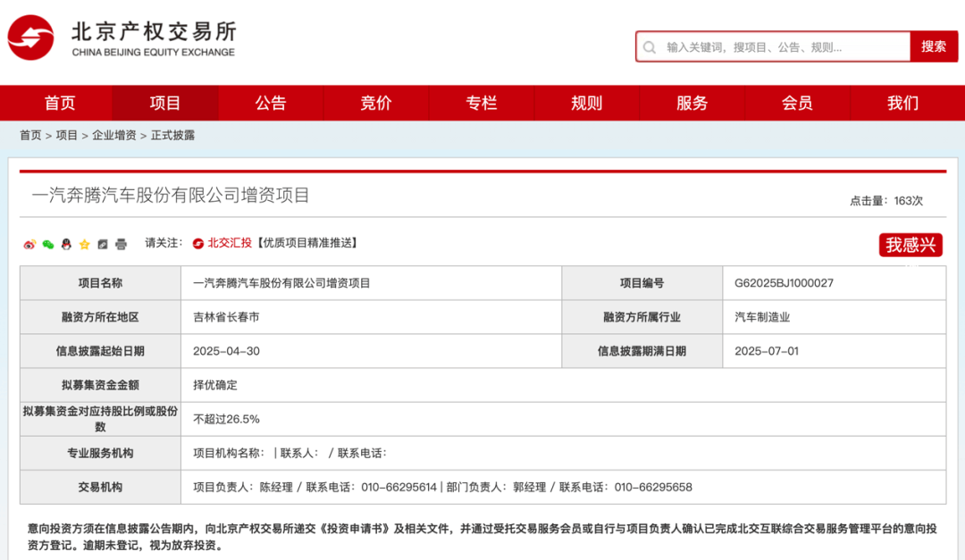Open the 公告 navigation tab
Viewport: 965px width, 560px height.
tap(271, 103)
